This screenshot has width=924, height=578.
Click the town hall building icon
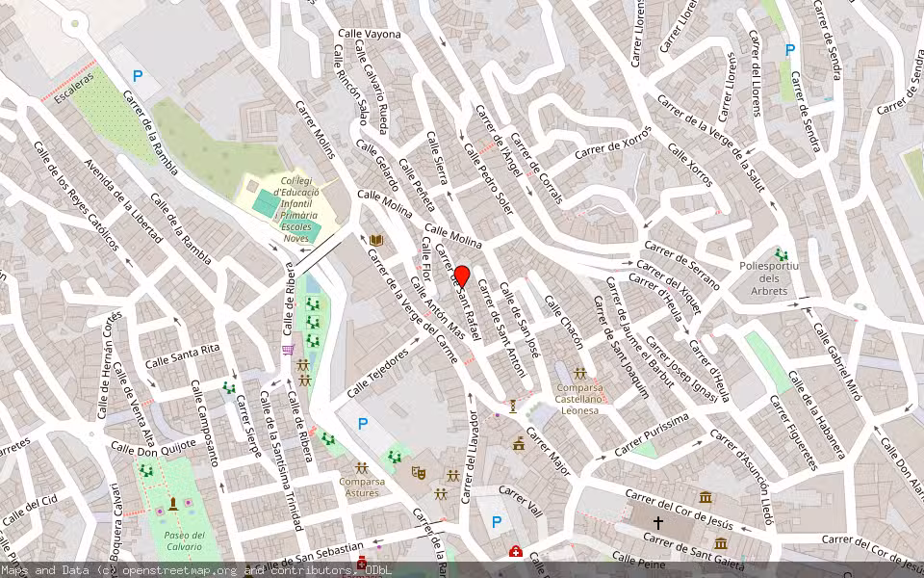[519, 443]
